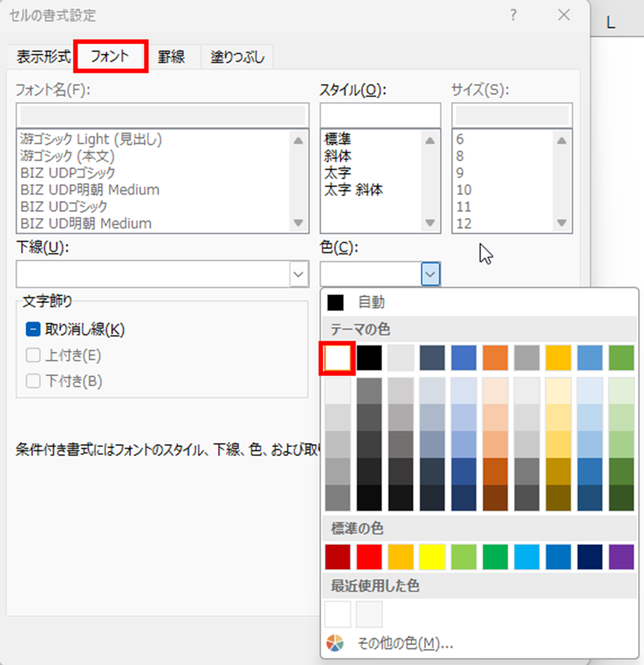Choose the purple standard color swatch
Screen dimensions: 644x665
[x=621, y=557]
